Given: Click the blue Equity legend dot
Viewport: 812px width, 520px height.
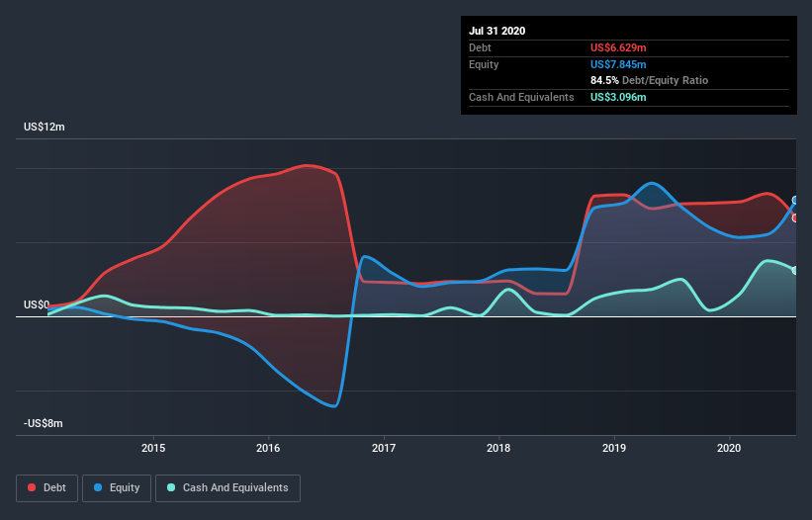Looking at the screenshot, I should (98, 487).
